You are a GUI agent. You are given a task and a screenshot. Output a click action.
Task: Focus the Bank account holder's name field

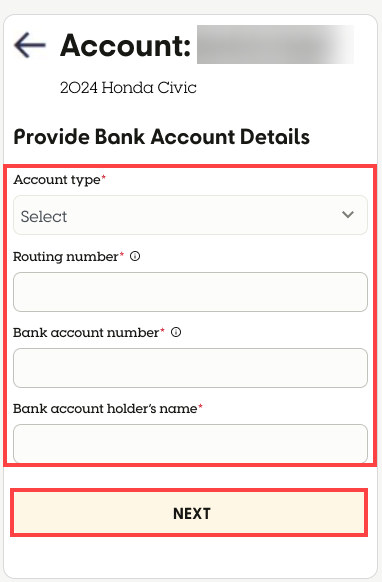pos(190,444)
